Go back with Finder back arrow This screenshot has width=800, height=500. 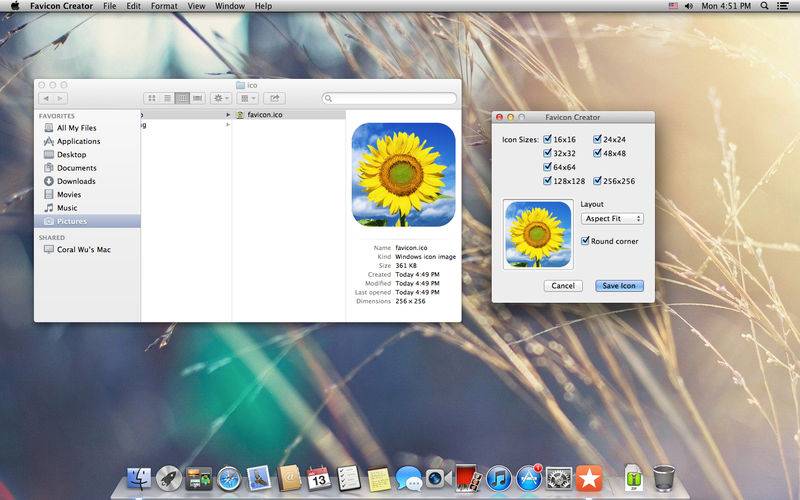(x=46, y=98)
